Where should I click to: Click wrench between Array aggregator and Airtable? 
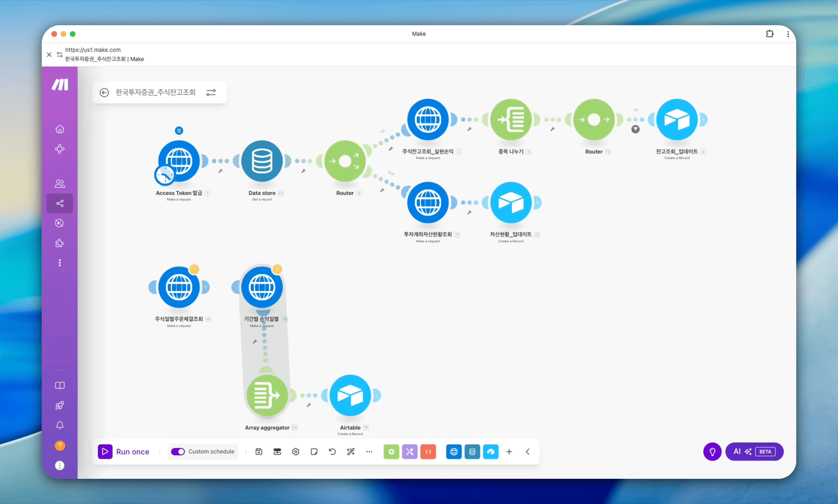click(x=309, y=406)
